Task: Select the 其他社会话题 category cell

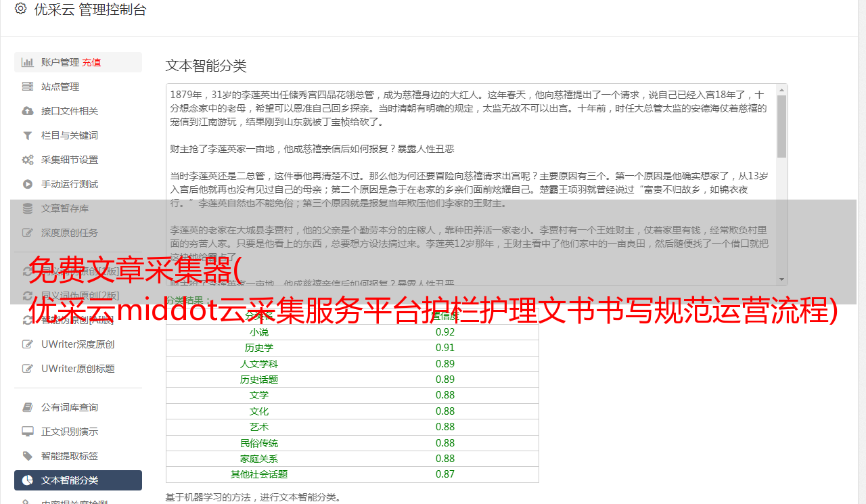Action: [259, 474]
